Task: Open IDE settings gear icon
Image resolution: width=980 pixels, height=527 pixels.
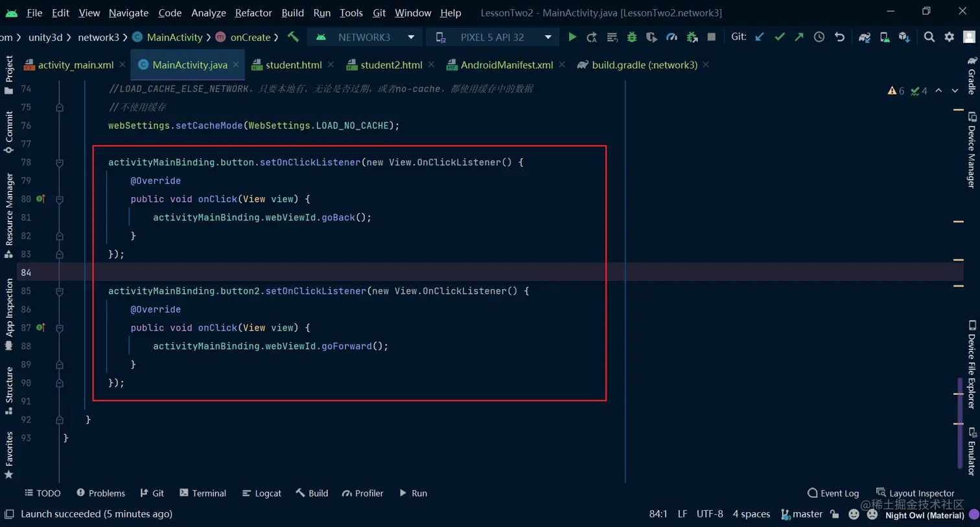Action: (950, 37)
